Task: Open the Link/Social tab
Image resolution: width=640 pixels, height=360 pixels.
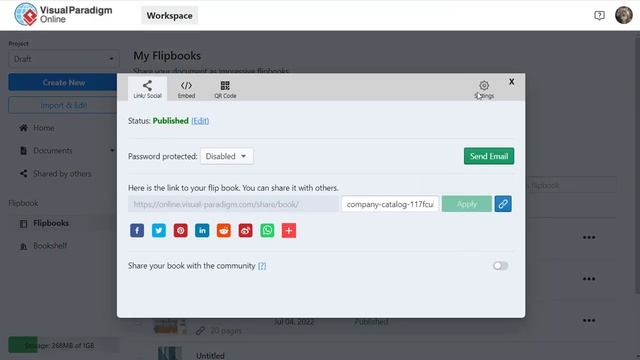Action: click(147, 89)
